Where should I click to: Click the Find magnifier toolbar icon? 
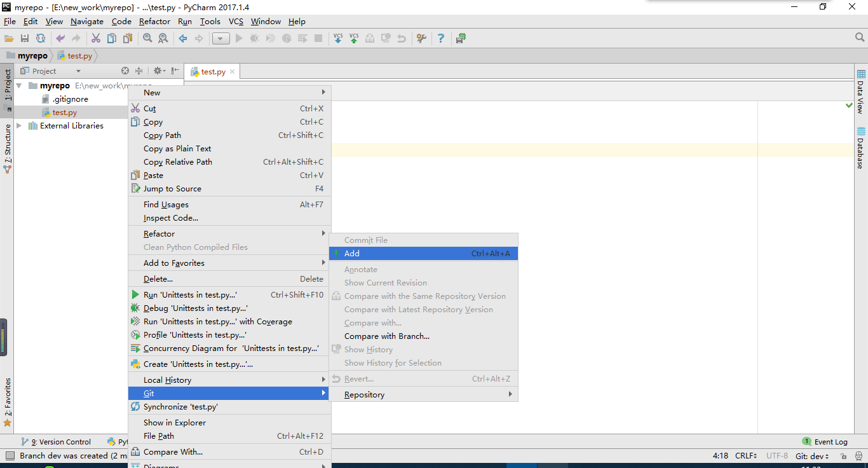tap(147, 39)
